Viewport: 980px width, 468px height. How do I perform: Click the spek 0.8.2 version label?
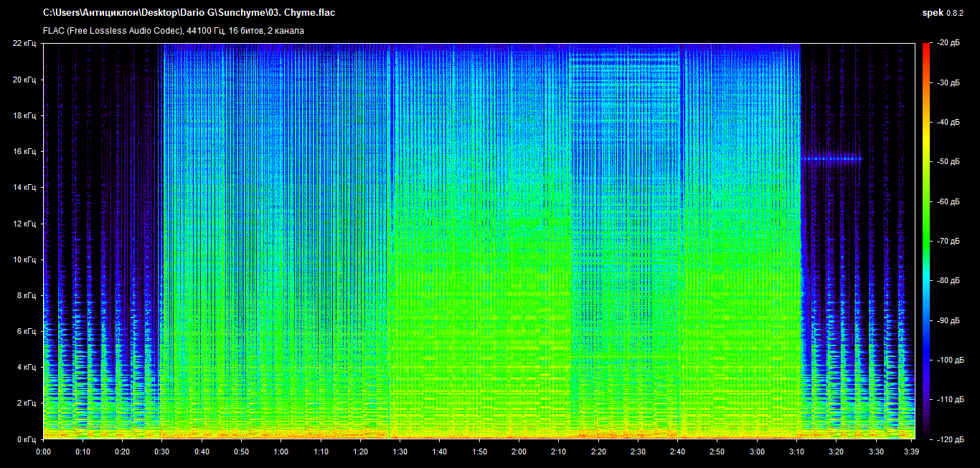point(943,13)
